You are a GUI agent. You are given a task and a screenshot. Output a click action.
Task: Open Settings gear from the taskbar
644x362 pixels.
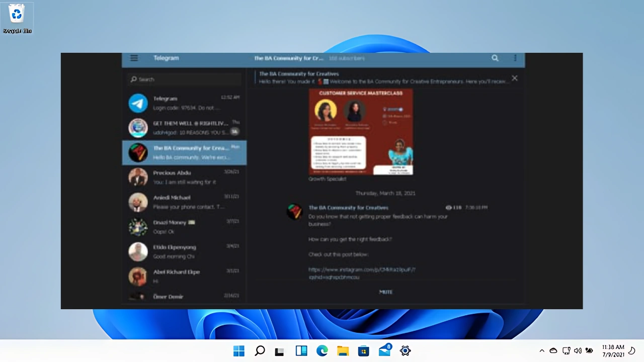(405, 351)
